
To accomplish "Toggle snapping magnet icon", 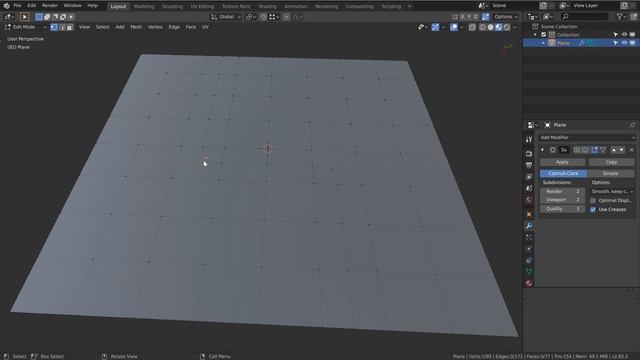I will 263,17.
